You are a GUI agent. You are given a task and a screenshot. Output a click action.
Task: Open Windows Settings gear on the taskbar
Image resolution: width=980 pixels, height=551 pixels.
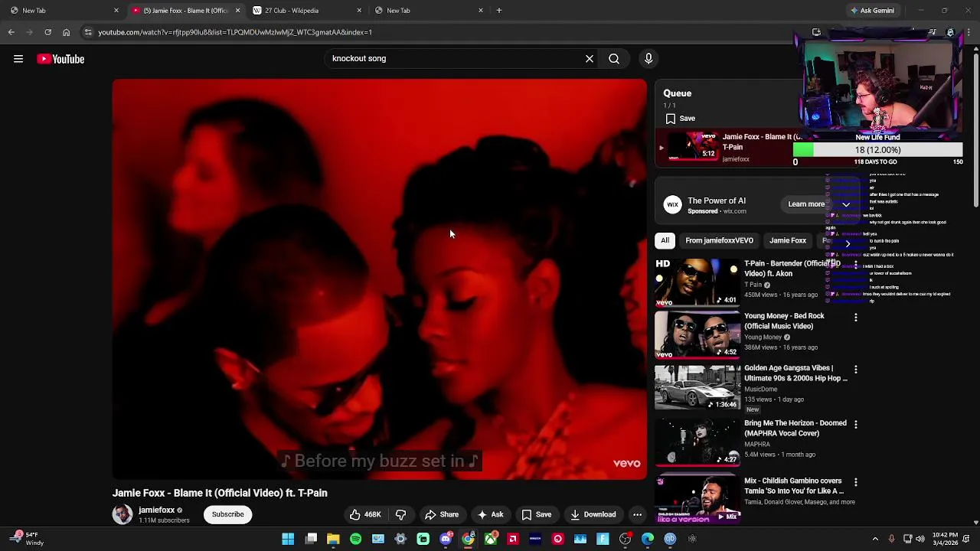pos(400,539)
